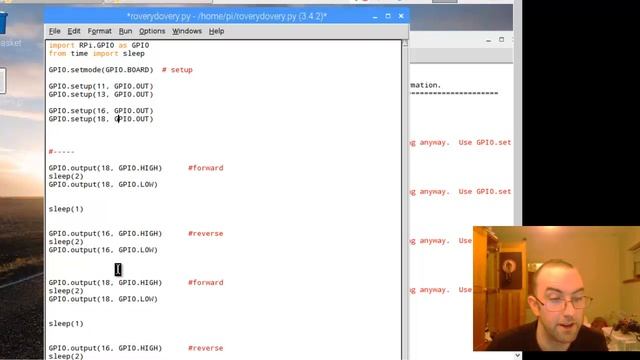Open the Run menu
The image size is (640, 360).
[125, 31]
